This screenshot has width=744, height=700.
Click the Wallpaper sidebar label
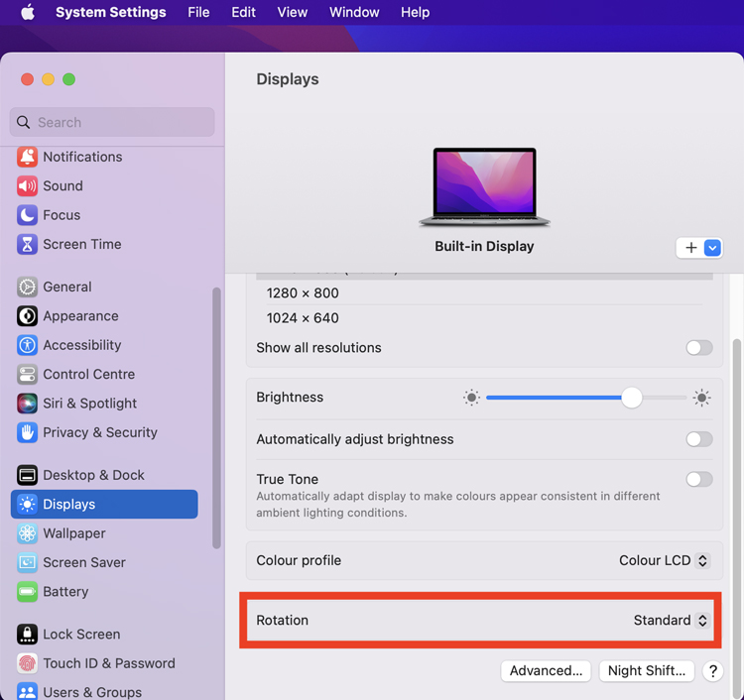(x=74, y=533)
